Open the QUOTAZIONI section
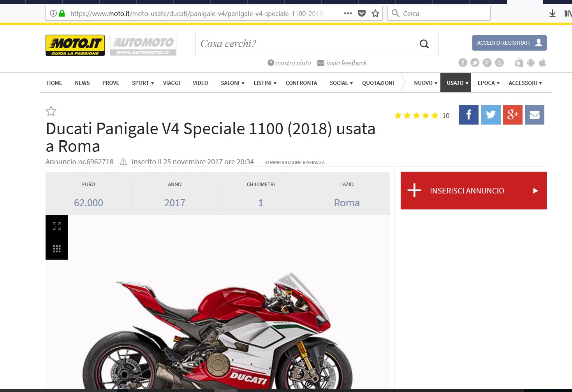The height and width of the screenshot is (392, 572). click(x=378, y=83)
